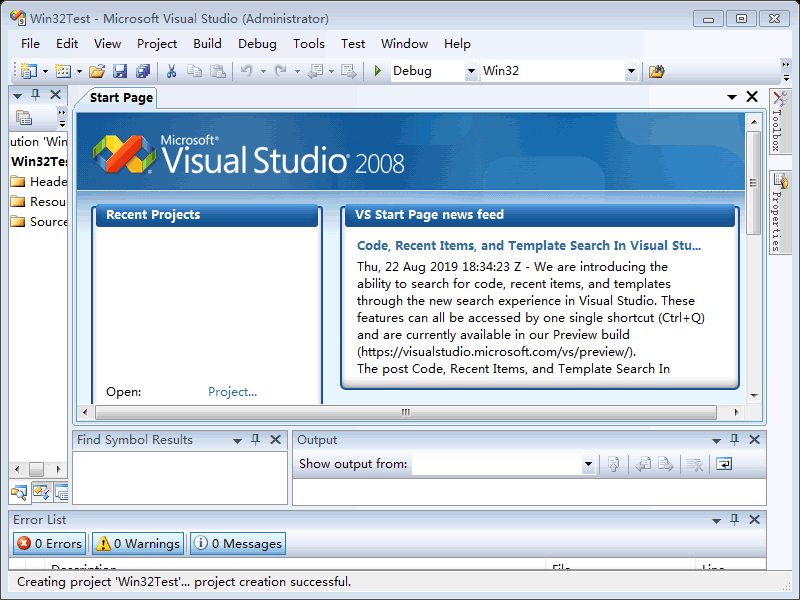Click the Save icon in the toolbar
This screenshot has width=800, height=600.
pyautogui.click(x=120, y=71)
